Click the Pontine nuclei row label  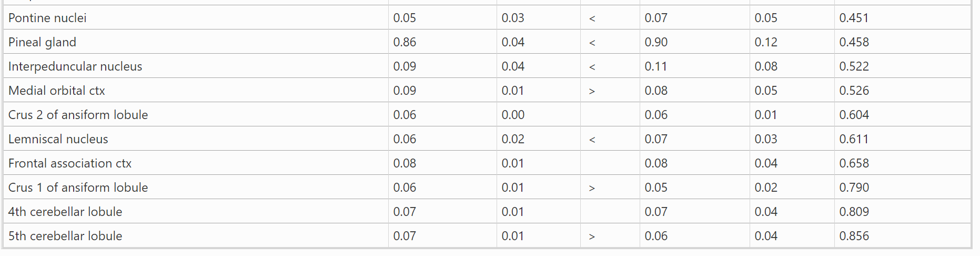point(47,18)
